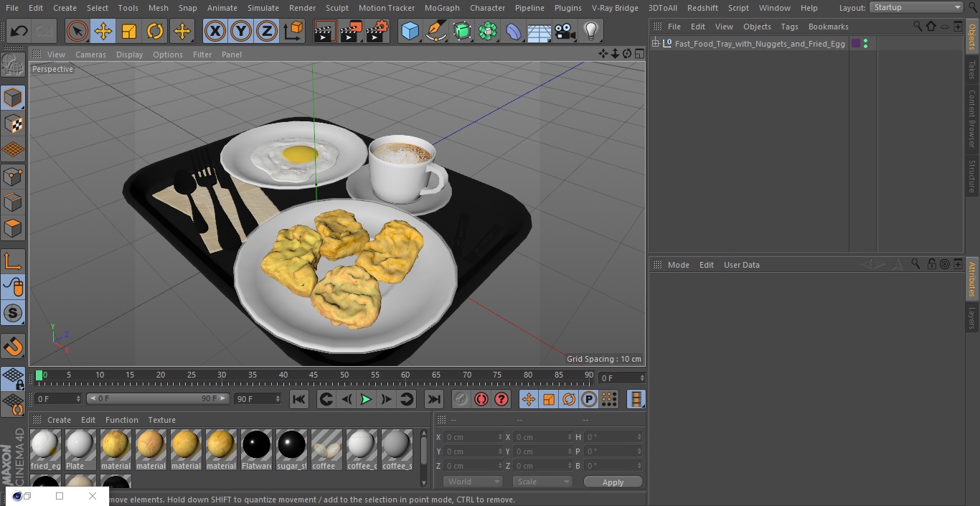980x506 pixels.
Task: Click the S snapping settings icon
Action: point(13,313)
